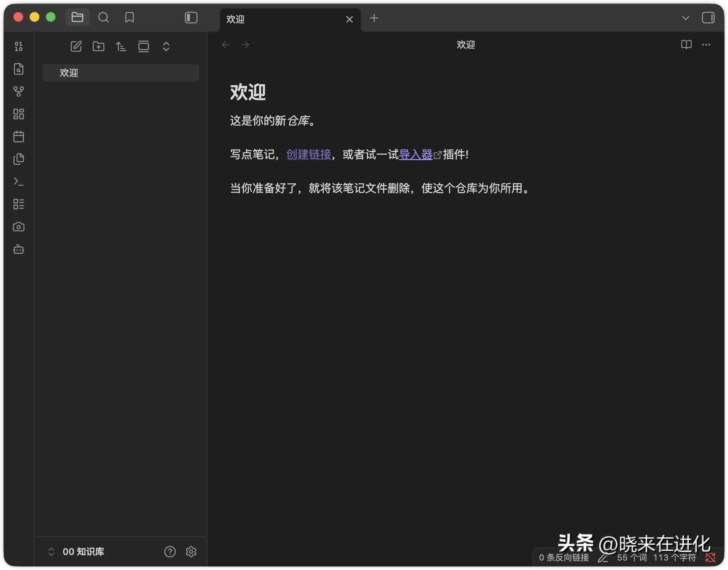Screen dimensions: 728x570
Task: Open the 00 知识库 vault switcher
Action: click(77, 552)
